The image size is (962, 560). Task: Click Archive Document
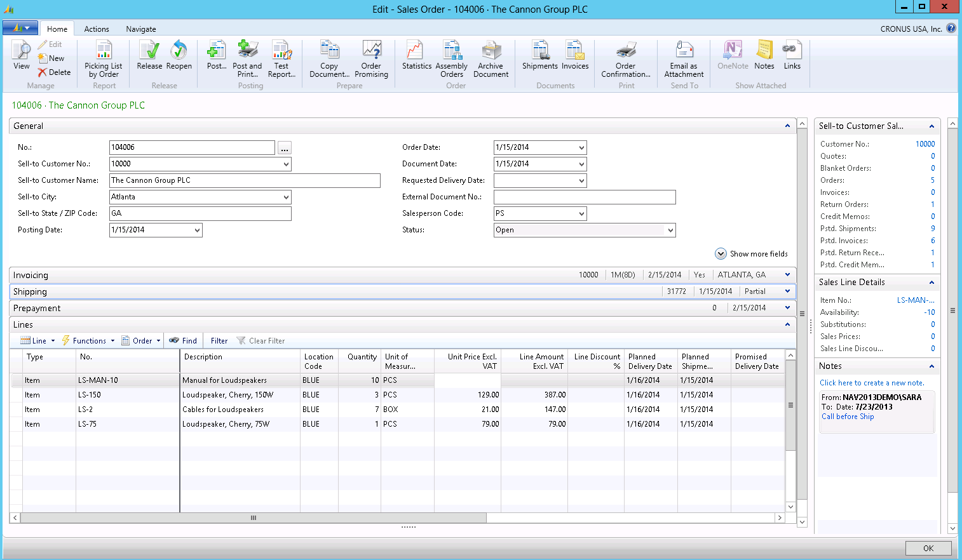[491, 59]
